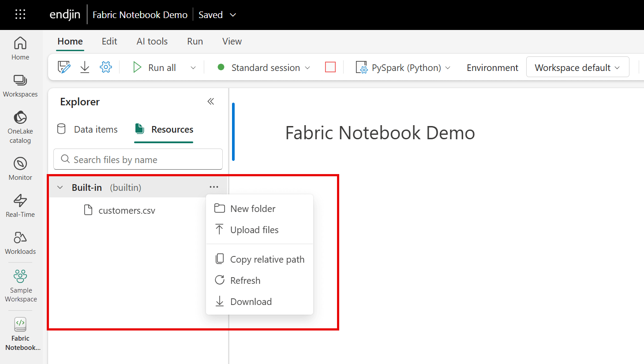Expand the Saved status dropdown
This screenshot has width=644, height=364.
coord(233,15)
